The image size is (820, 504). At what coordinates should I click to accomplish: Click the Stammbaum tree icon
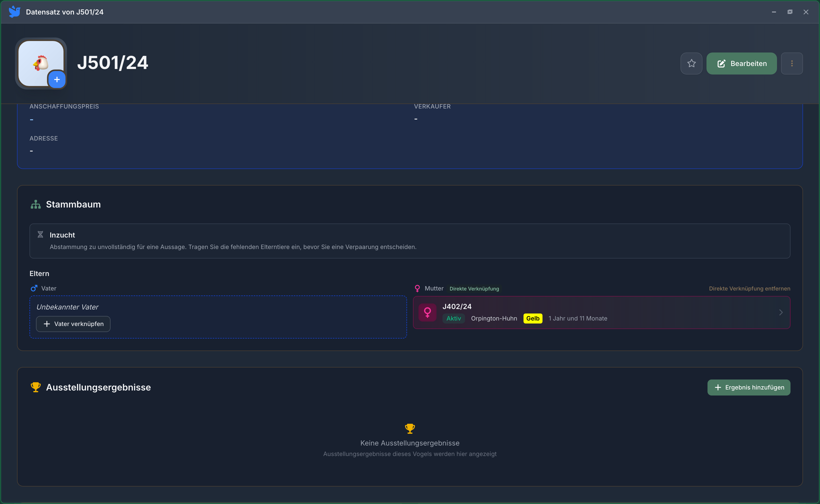tap(36, 204)
